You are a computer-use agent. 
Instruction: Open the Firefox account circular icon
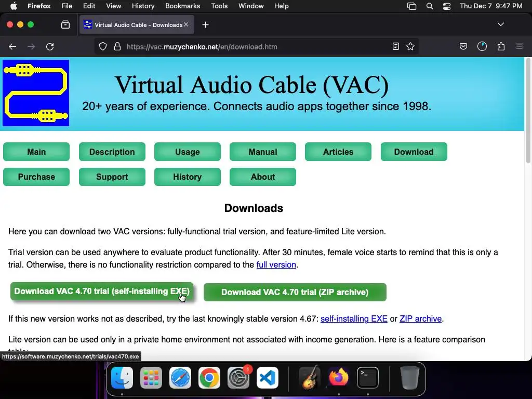pyautogui.click(x=482, y=46)
